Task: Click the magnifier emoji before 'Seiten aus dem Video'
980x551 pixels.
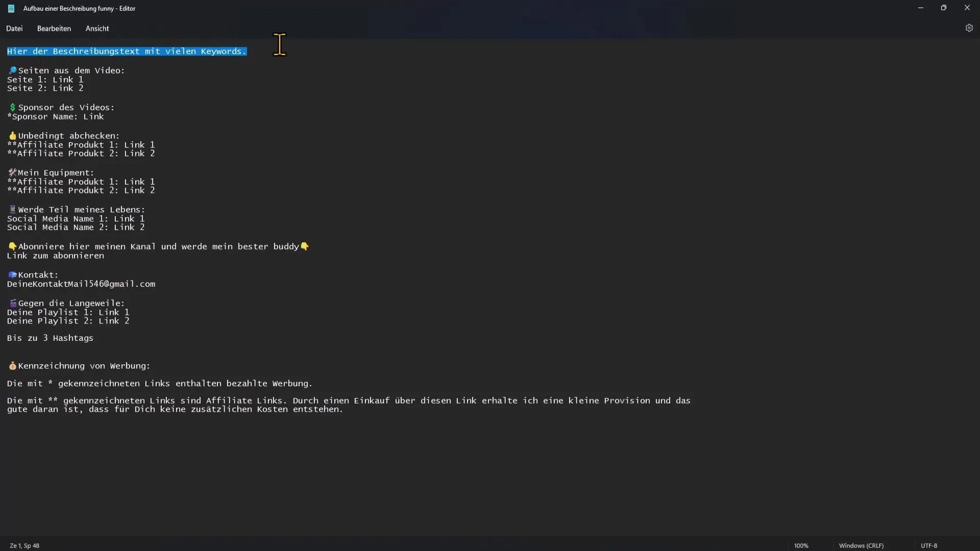Action: (13, 70)
